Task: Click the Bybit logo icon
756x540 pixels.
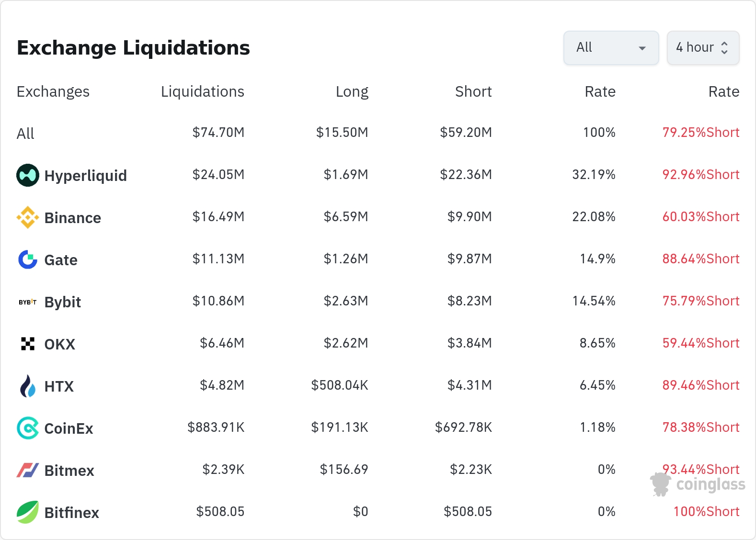Action: [28, 302]
